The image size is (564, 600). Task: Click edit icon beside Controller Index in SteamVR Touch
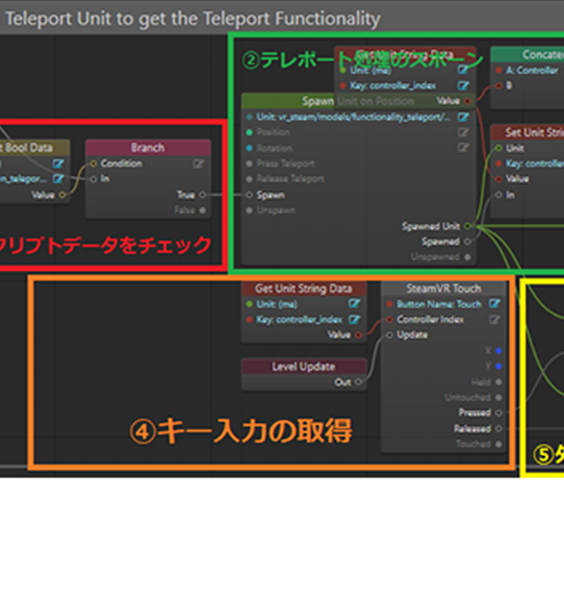494,320
